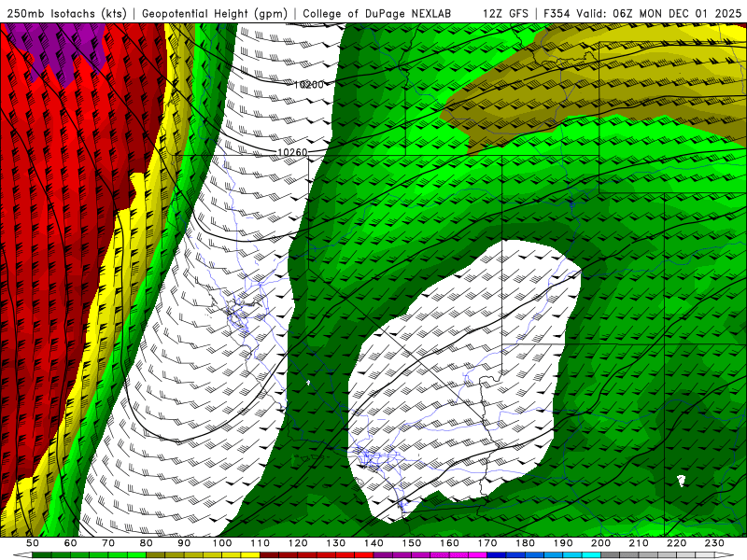The height and width of the screenshot is (560, 747).
Task: Click the 200 tick label on the colorbar
Action: pos(600,543)
